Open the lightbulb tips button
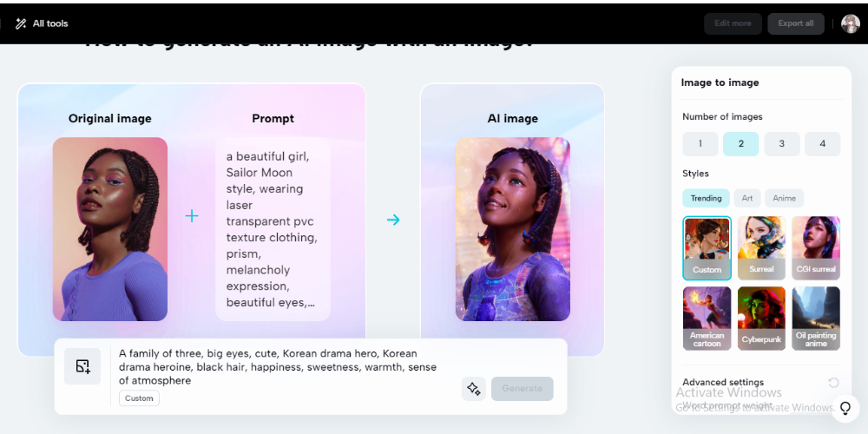 click(845, 409)
